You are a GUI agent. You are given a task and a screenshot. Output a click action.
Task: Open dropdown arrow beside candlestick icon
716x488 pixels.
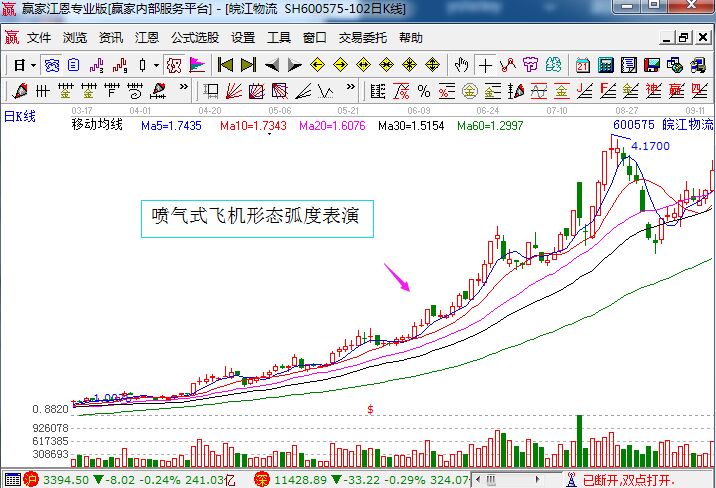coord(155,65)
